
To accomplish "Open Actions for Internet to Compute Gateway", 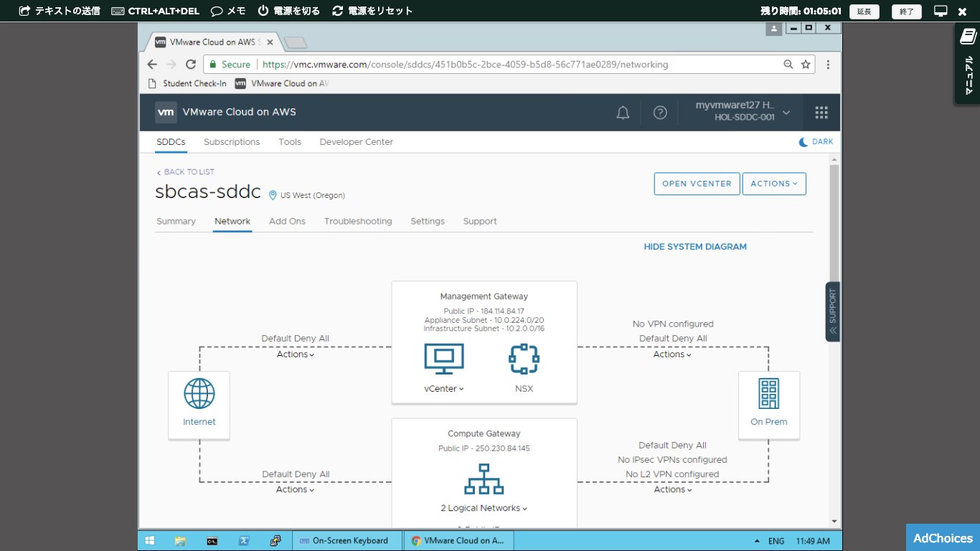I will tap(296, 489).
